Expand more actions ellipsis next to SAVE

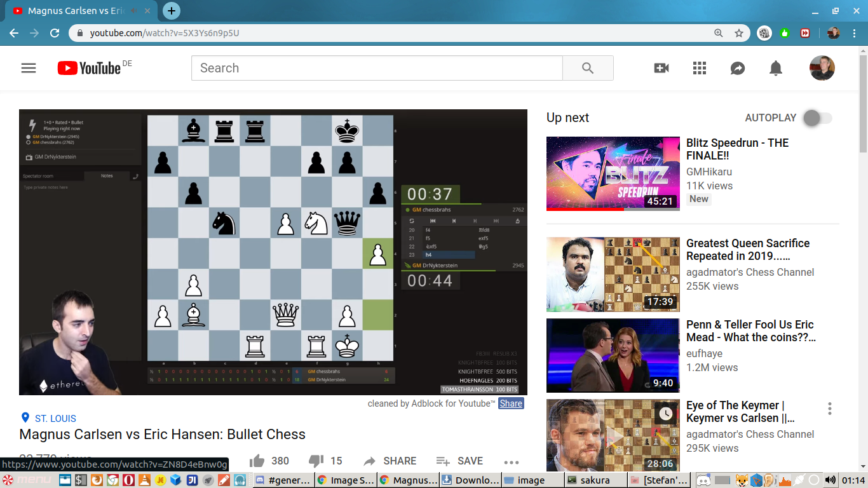click(x=512, y=462)
